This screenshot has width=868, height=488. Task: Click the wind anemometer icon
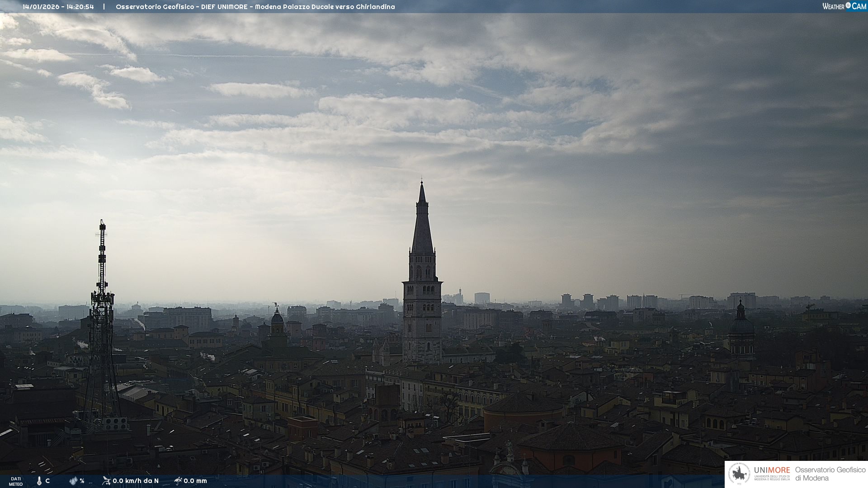(x=106, y=481)
